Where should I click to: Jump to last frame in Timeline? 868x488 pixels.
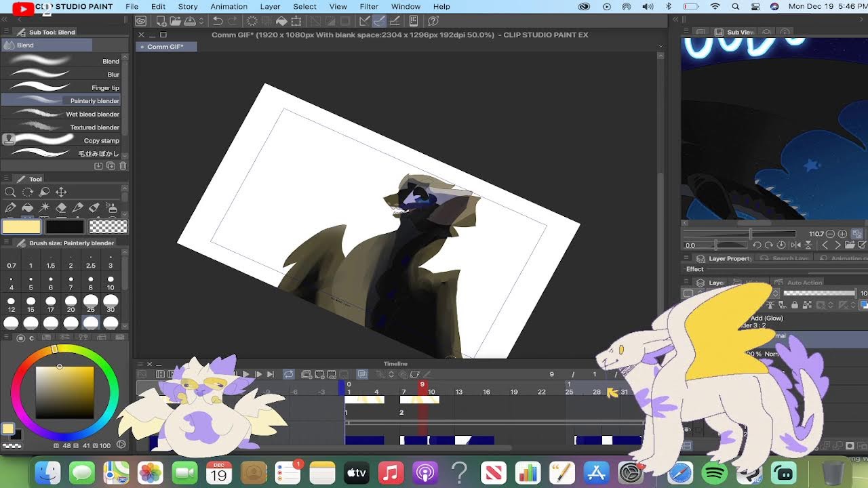pyautogui.click(x=270, y=374)
